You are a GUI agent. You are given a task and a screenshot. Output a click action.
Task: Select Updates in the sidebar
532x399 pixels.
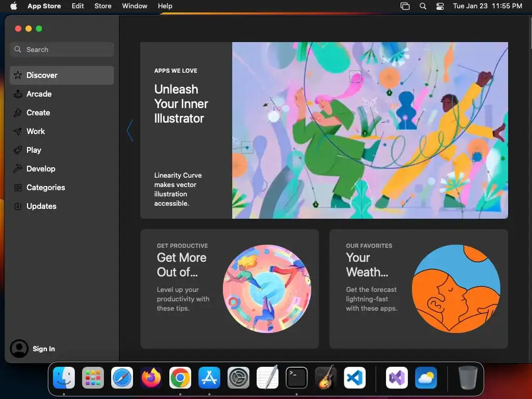62,206
